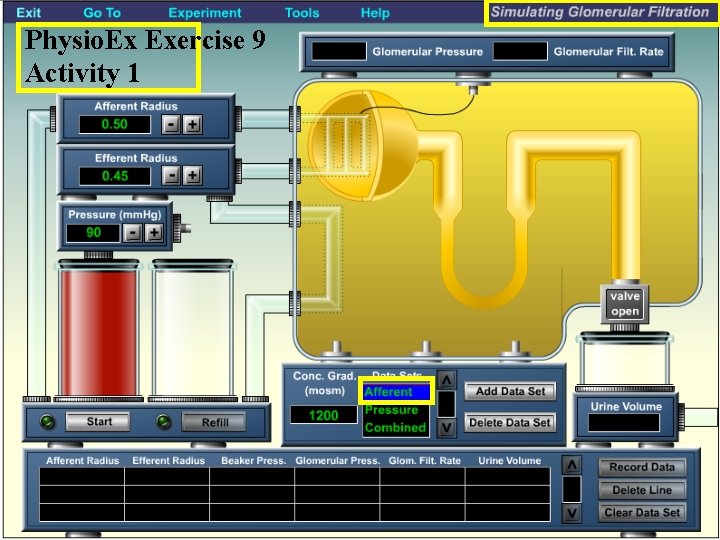The width and height of the screenshot is (720, 540).
Task: Open the Experiment menu
Action: pyautogui.click(x=204, y=13)
